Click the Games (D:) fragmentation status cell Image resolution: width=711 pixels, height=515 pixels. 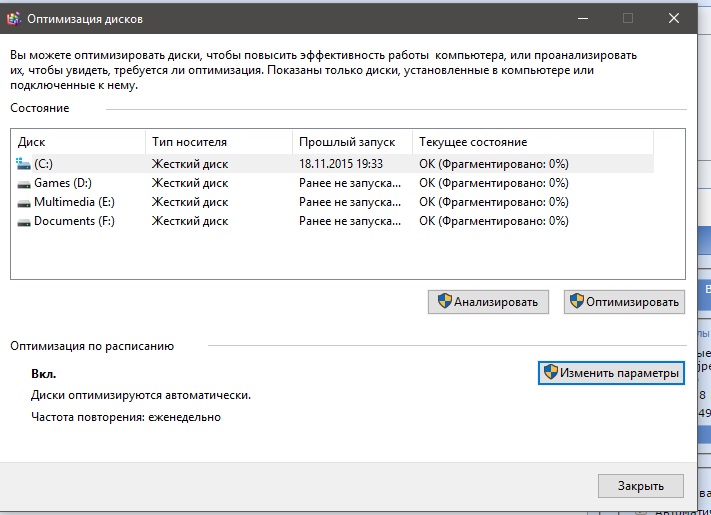(493, 183)
